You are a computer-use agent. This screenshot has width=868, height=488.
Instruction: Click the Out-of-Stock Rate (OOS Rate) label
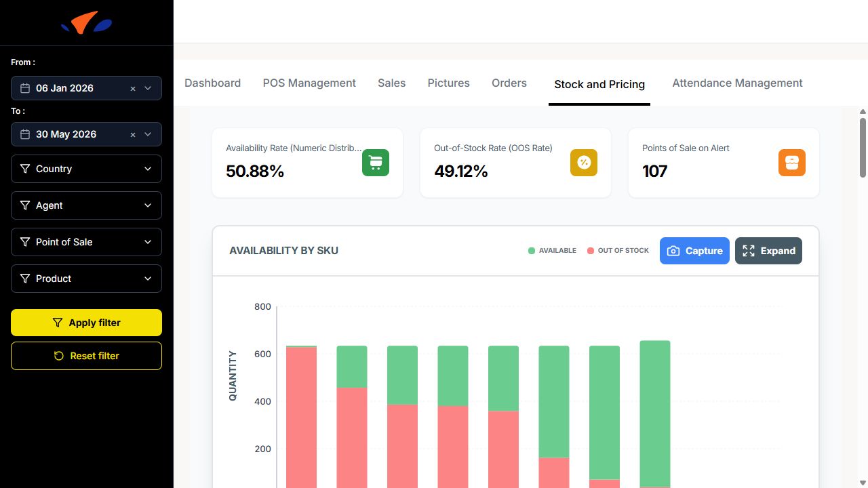tap(493, 148)
